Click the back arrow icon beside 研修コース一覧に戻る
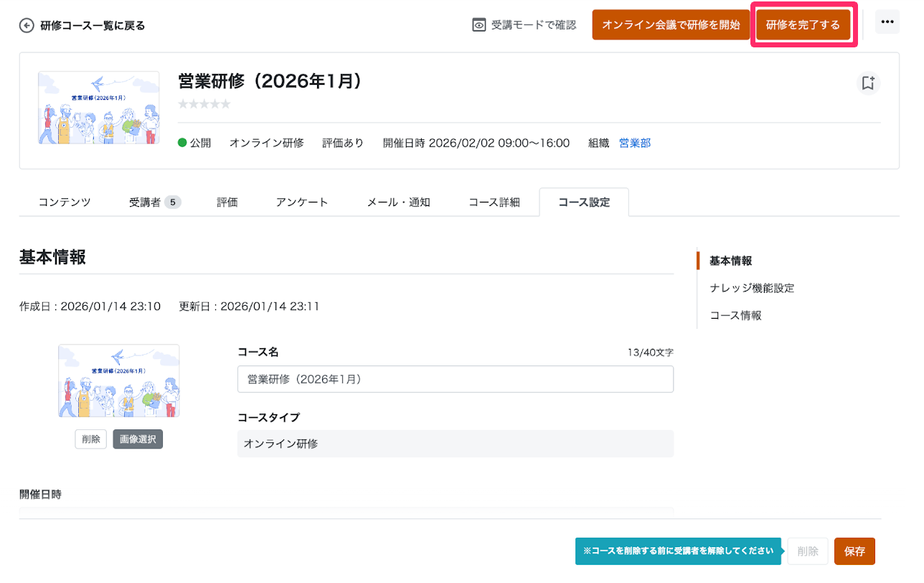 27,26
